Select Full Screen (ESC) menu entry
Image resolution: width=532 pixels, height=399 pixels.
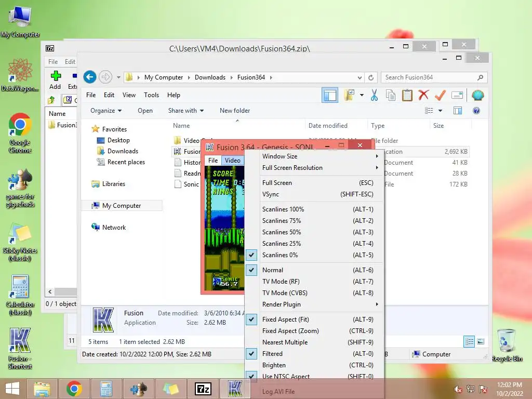pos(314,183)
